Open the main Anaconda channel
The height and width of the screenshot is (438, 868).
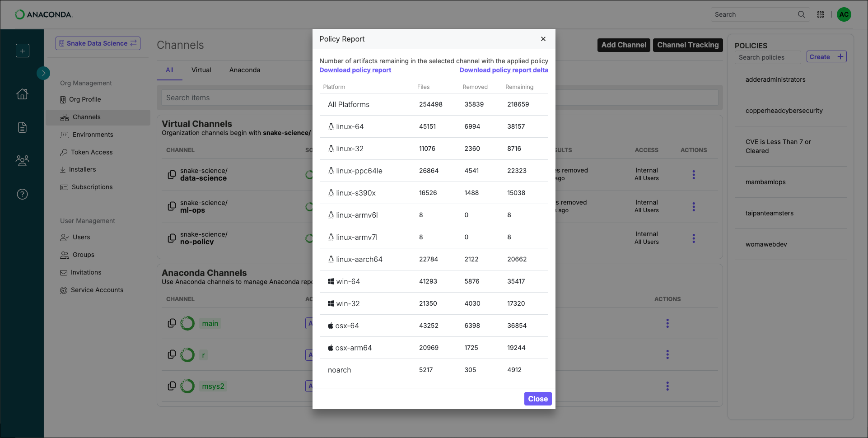[210, 323]
